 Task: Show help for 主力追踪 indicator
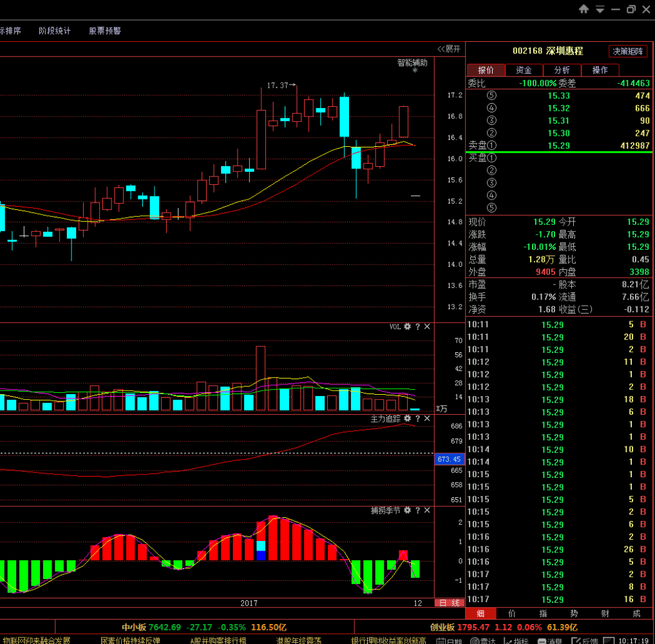coord(417,419)
